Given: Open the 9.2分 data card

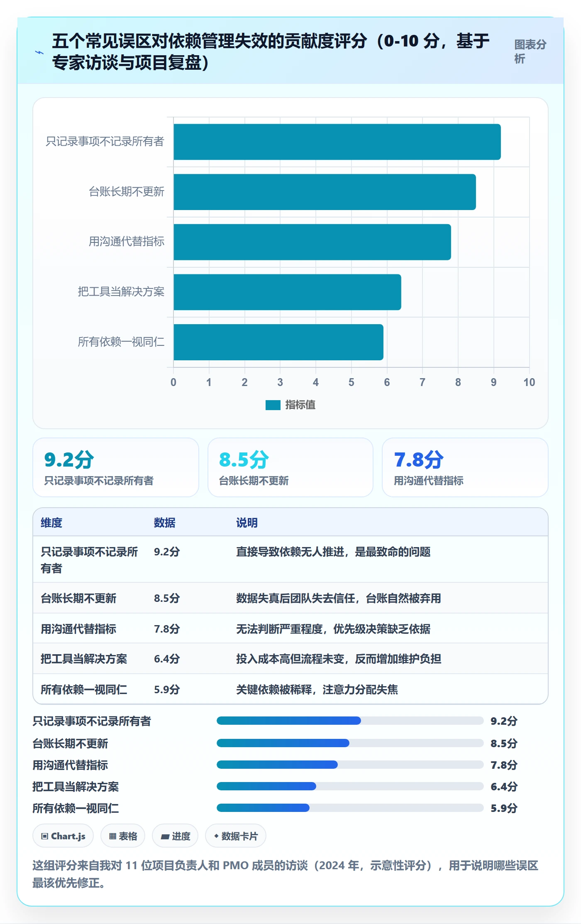Looking at the screenshot, I should [x=116, y=467].
